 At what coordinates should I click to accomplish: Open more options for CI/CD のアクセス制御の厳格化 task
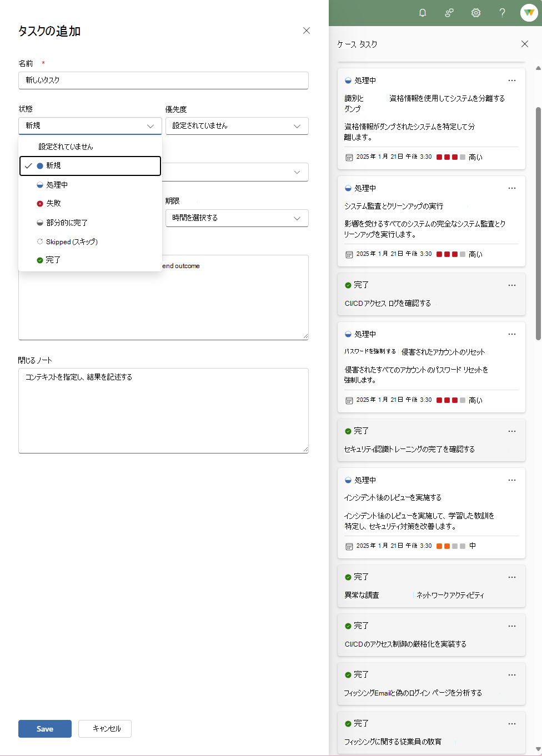pyautogui.click(x=512, y=626)
